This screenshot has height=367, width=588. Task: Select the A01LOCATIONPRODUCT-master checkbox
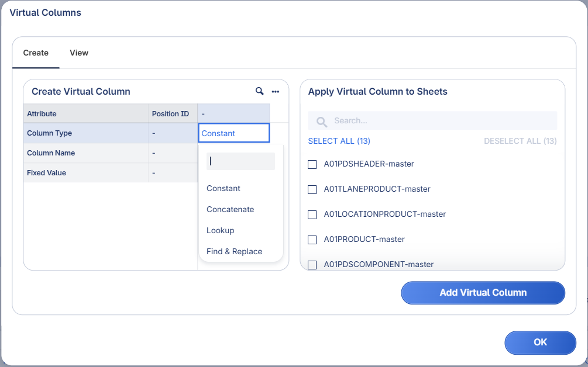312,214
